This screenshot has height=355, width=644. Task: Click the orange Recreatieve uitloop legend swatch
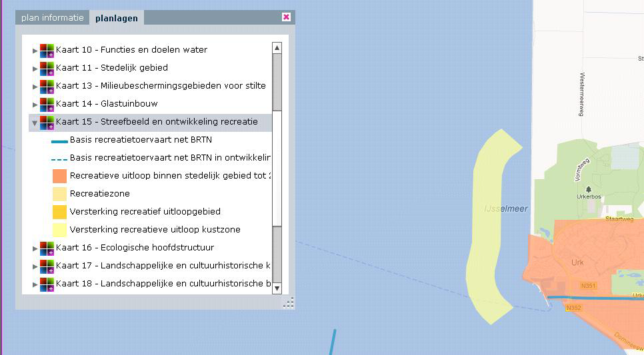tap(59, 176)
